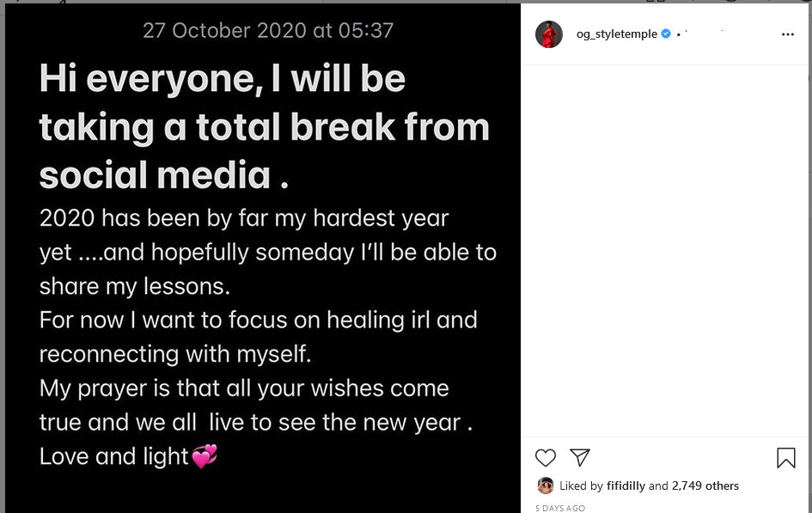This screenshot has height=513, width=812.
Task: Click the "2020 has been by far" line
Action: point(244,218)
